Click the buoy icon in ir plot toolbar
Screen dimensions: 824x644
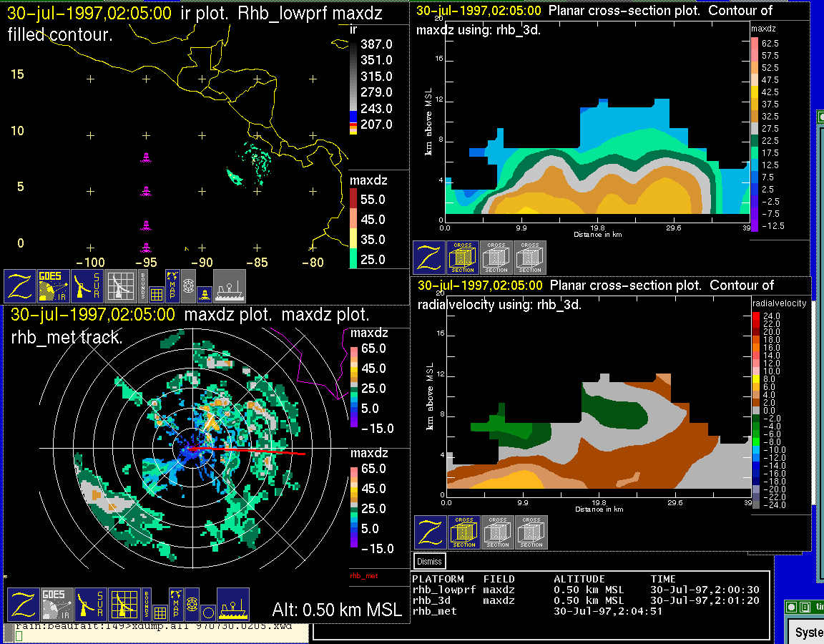[204, 293]
